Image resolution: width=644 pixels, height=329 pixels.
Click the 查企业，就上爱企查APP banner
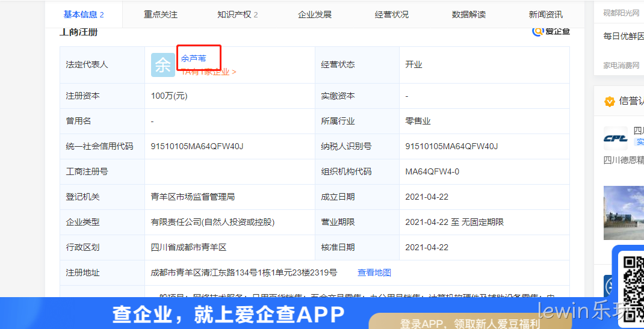228,314
